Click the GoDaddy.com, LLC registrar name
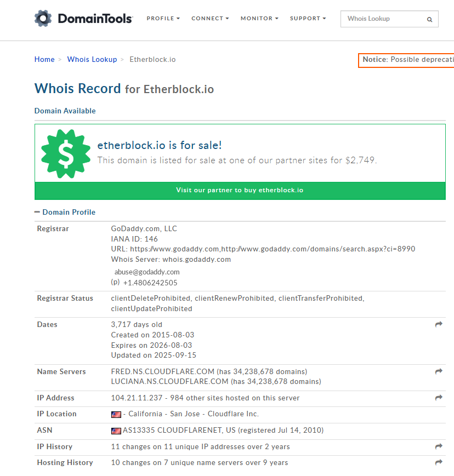 (x=144, y=228)
